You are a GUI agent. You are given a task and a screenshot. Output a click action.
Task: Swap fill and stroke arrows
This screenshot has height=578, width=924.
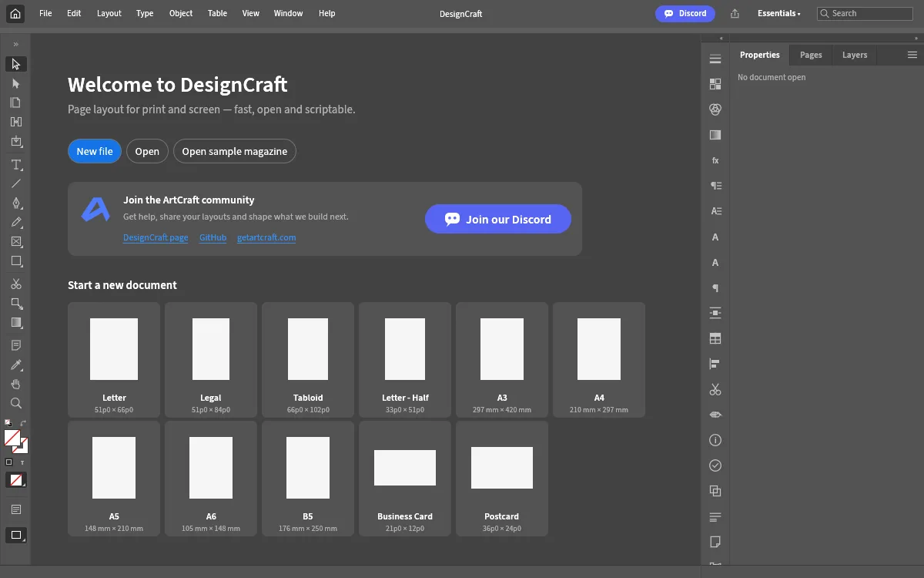(x=24, y=422)
